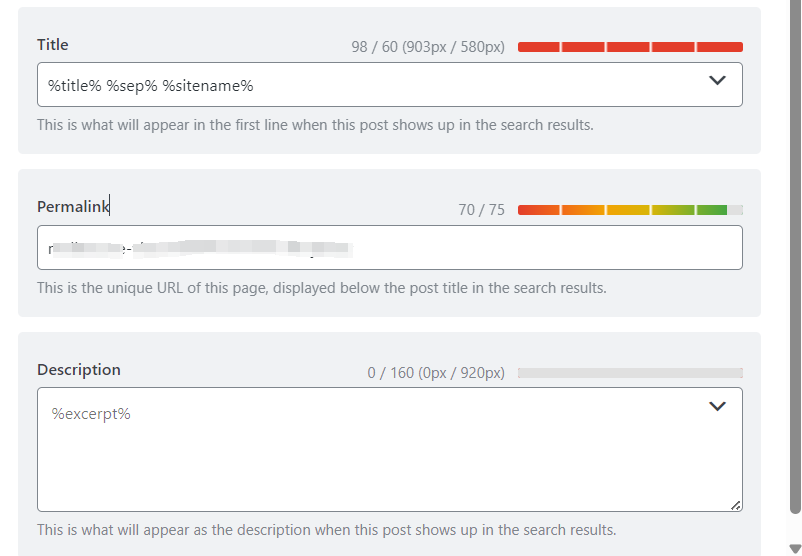Click the Title 98 / 60 character counter
The height and width of the screenshot is (556, 802).
(x=428, y=47)
